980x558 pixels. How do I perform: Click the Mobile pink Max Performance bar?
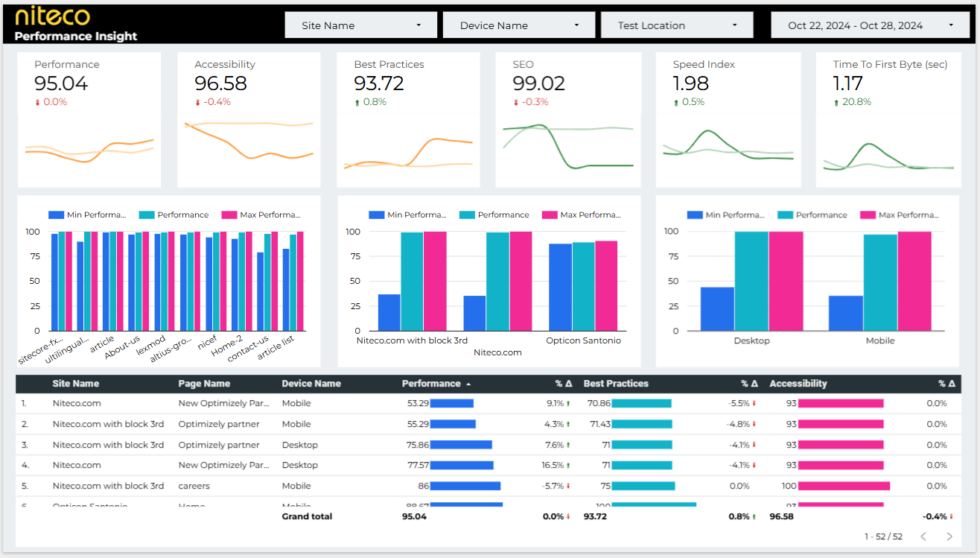point(914,281)
